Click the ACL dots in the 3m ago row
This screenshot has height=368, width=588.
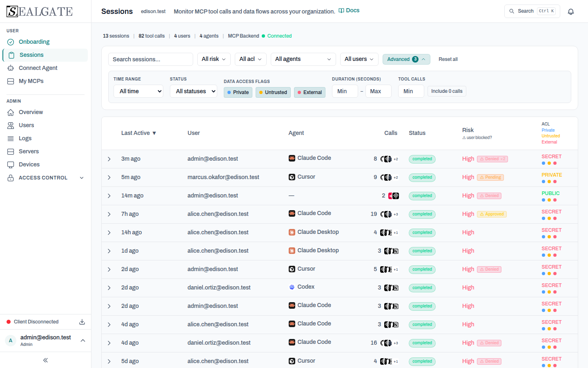(x=549, y=163)
